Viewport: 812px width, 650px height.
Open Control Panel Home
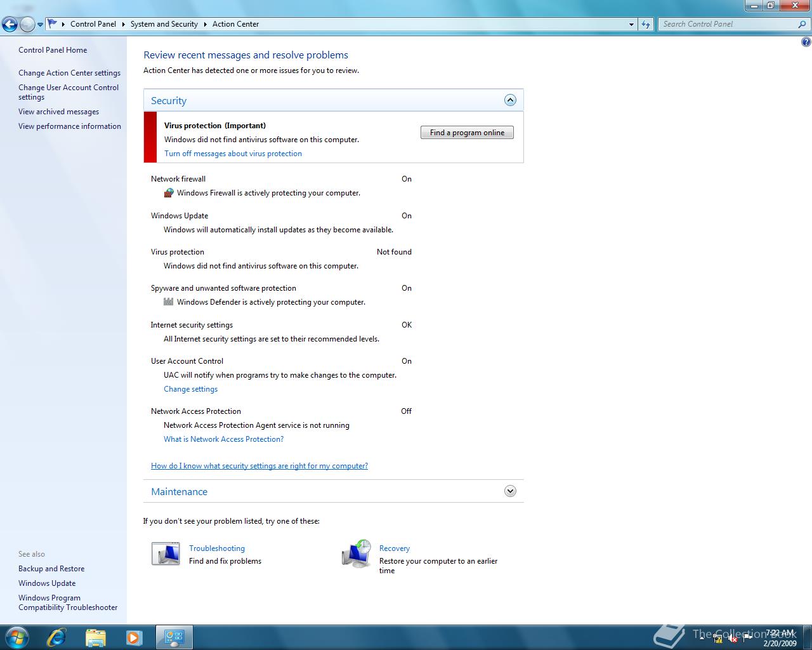point(53,50)
